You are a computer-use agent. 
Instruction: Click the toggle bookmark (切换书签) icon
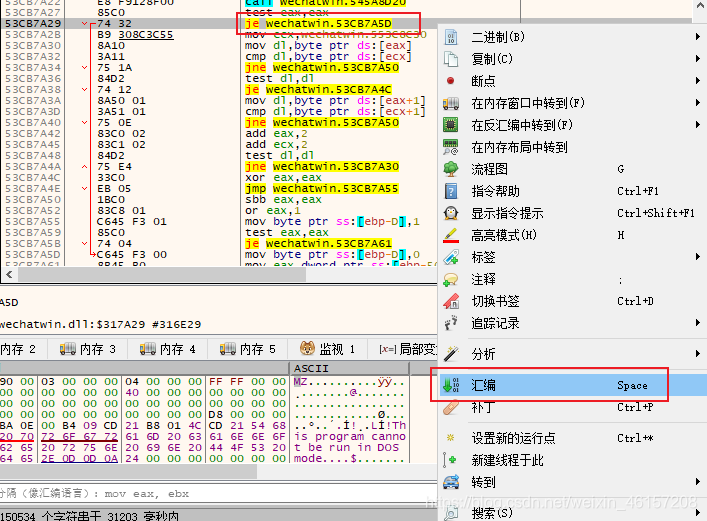[450, 301]
